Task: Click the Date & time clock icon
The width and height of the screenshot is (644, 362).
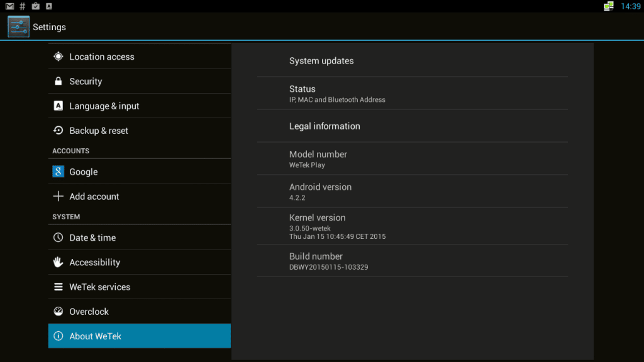Action: pyautogui.click(x=58, y=237)
